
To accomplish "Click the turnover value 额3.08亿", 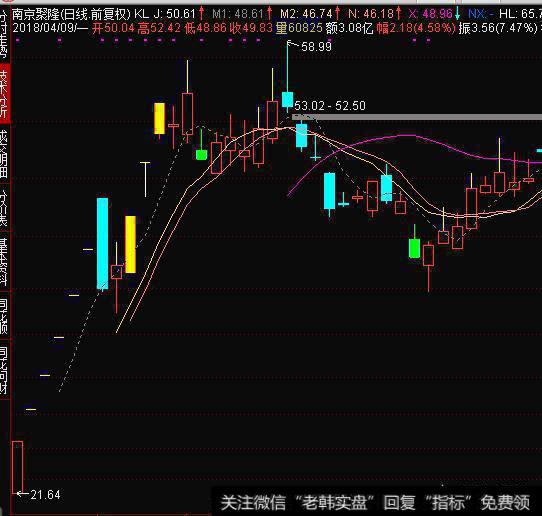I will pyautogui.click(x=349, y=28).
